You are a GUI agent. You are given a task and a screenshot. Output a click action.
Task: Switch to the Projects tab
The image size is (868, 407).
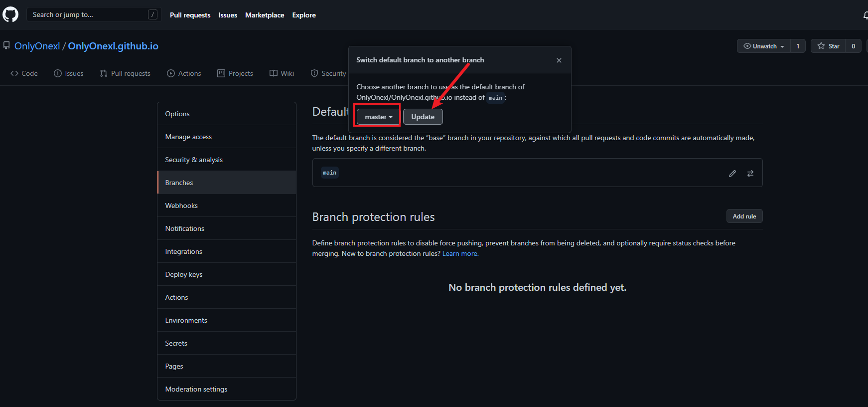click(235, 73)
